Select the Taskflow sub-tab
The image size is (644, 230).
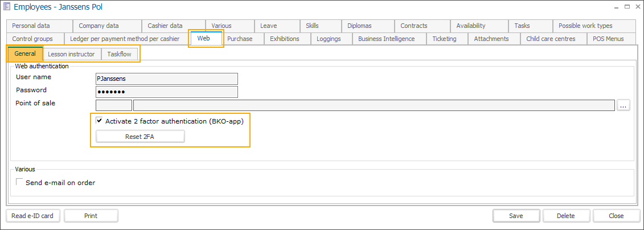(x=120, y=54)
